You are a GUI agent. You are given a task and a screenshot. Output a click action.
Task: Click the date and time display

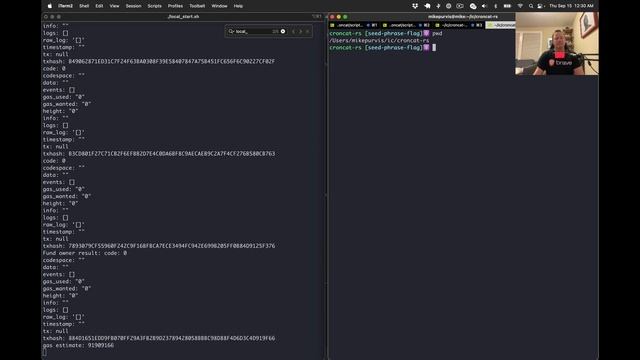[571, 6]
